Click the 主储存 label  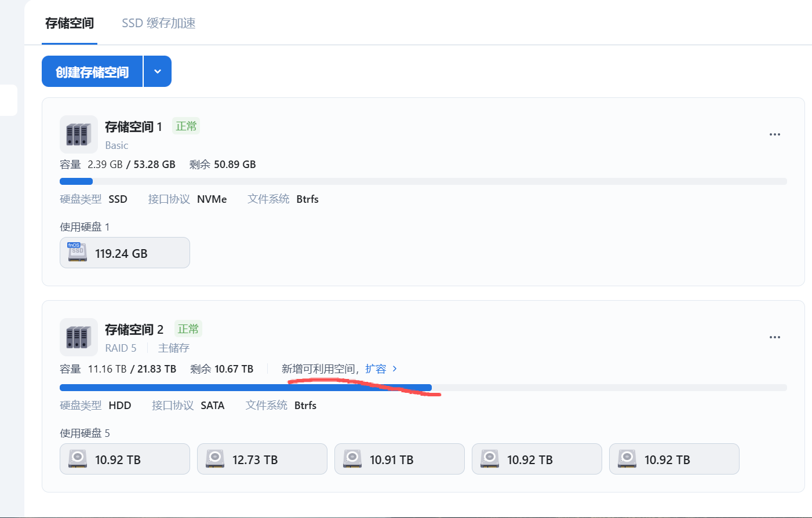click(174, 348)
